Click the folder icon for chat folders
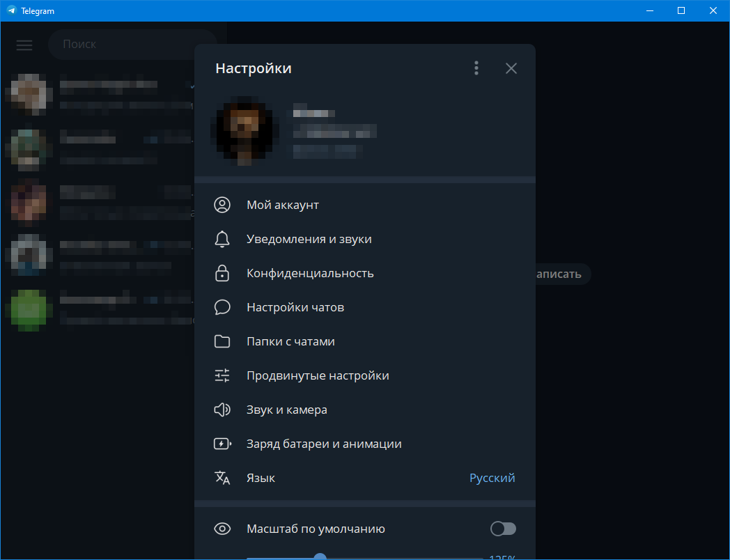Viewport: 730px width, 560px height. (222, 342)
